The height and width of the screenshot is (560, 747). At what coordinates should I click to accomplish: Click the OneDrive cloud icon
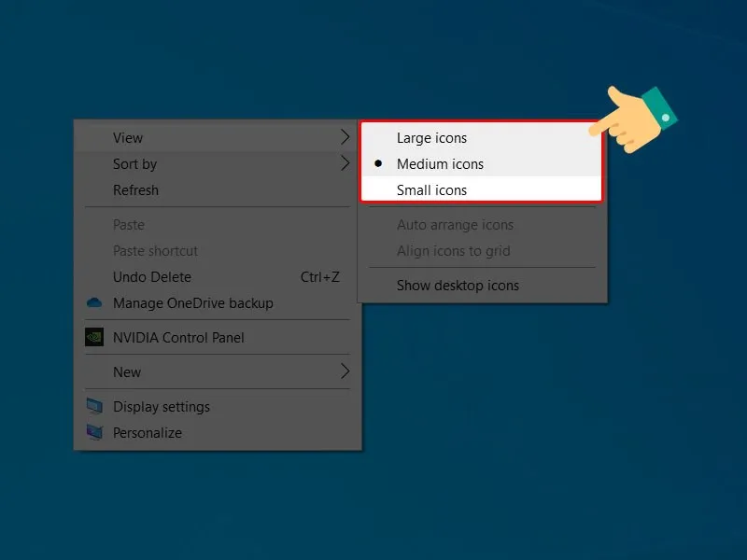click(93, 303)
